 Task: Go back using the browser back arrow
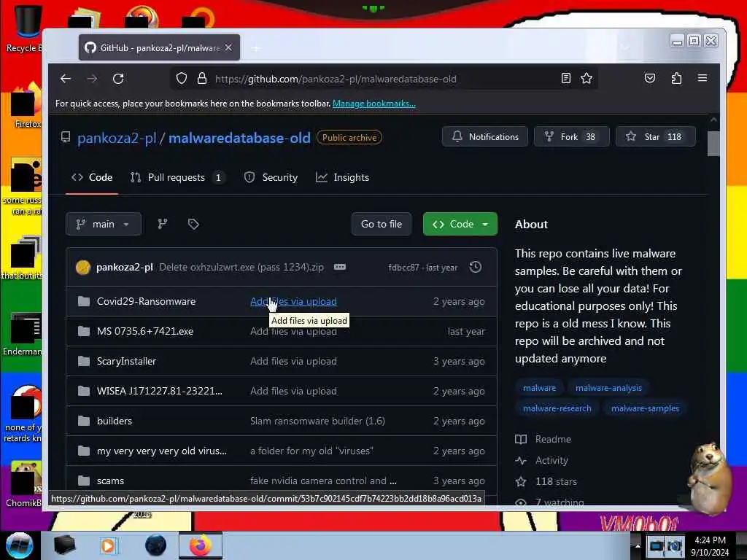tap(66, 79)
